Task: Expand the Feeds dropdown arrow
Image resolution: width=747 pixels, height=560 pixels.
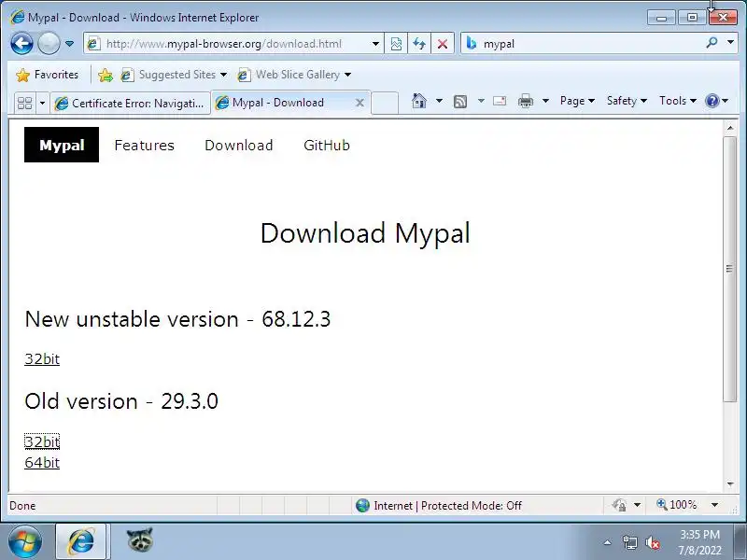Action: (x=481, y=101)
